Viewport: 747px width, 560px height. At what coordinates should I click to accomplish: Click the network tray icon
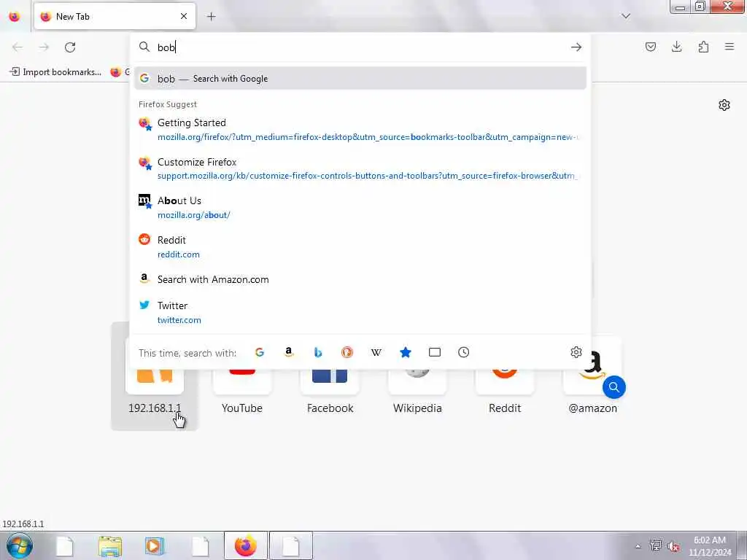[656, 545]
